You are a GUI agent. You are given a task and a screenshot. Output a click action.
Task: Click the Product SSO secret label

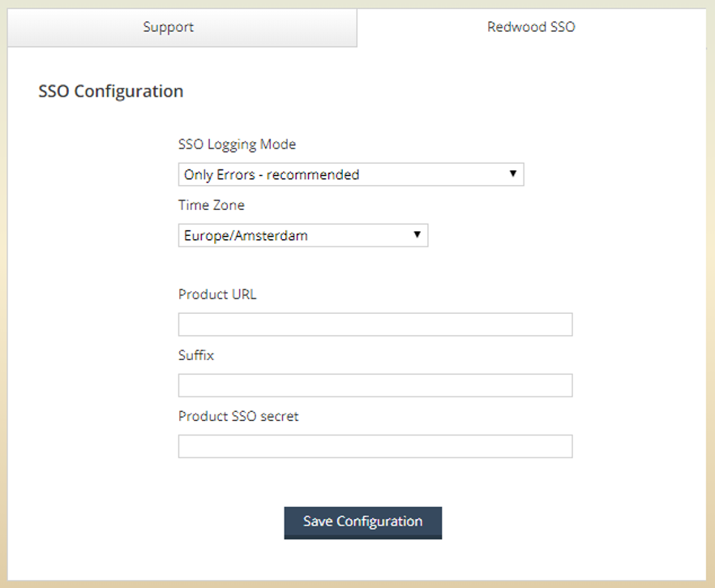[x=238, y=417]
